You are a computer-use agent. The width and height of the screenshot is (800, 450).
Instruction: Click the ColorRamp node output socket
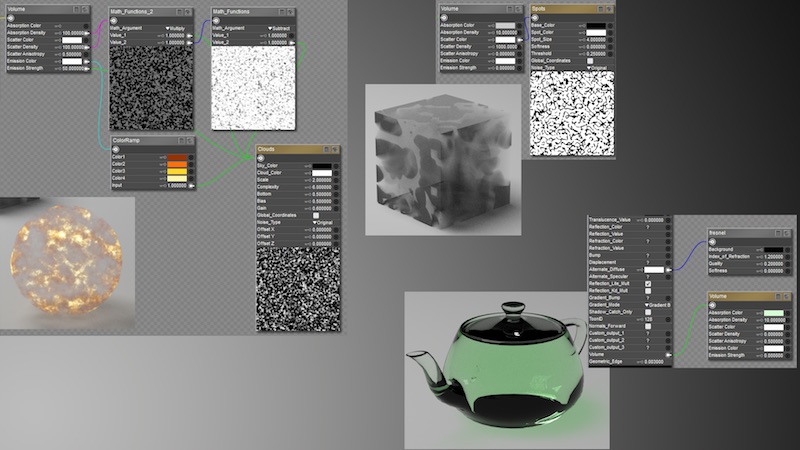coord(116,149)
